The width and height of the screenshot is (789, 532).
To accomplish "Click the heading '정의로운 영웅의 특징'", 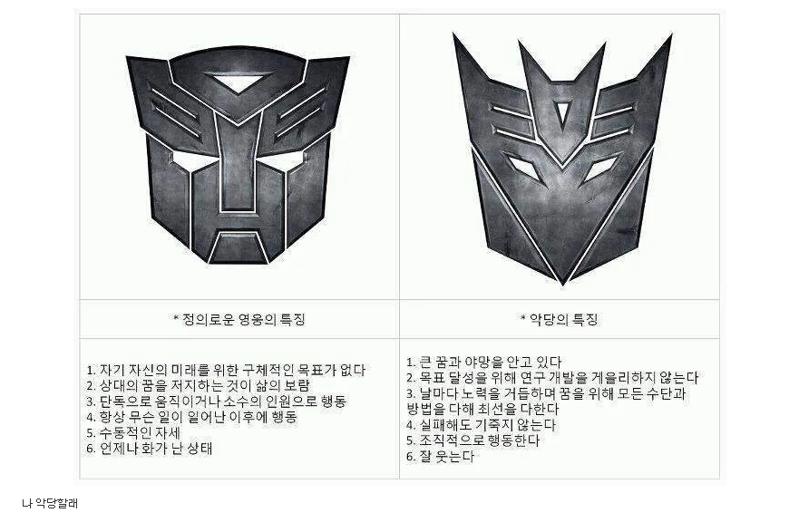I will tap(239, 319).
